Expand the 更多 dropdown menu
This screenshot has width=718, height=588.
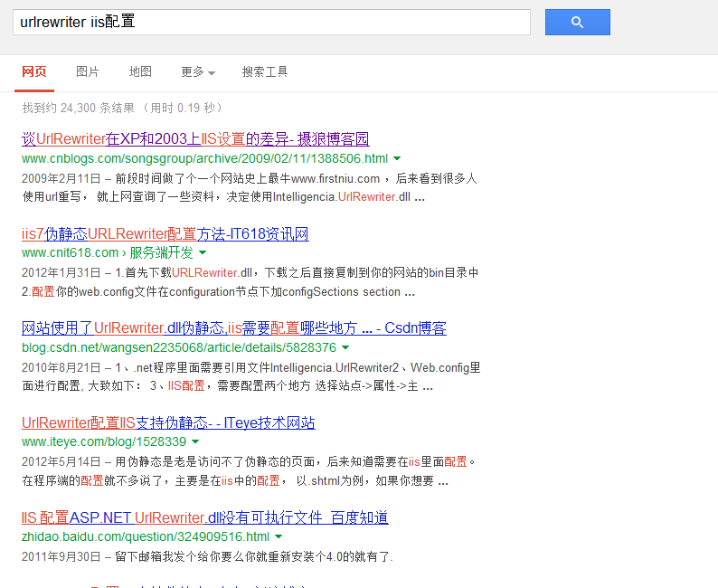coord(198,71)
